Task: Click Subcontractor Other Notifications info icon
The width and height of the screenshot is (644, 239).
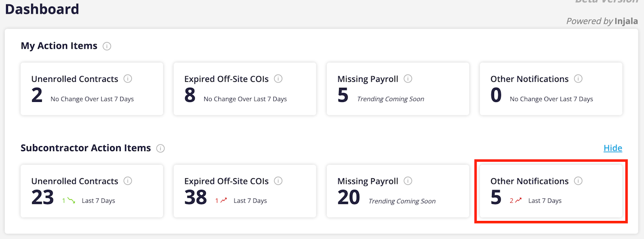Action: [x=578, y=181]
